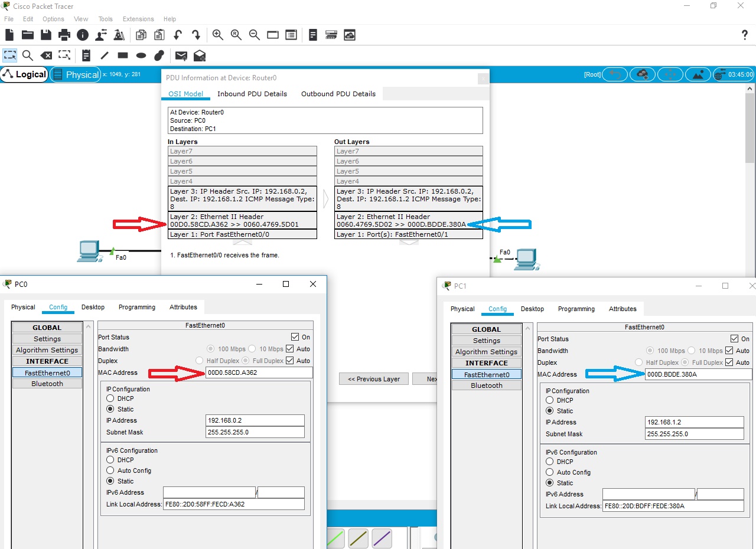This screenshot has height=549, width=756.
Task: Expand the INTERFACE section in PC1 sidebar
Action: click(487, 362)
